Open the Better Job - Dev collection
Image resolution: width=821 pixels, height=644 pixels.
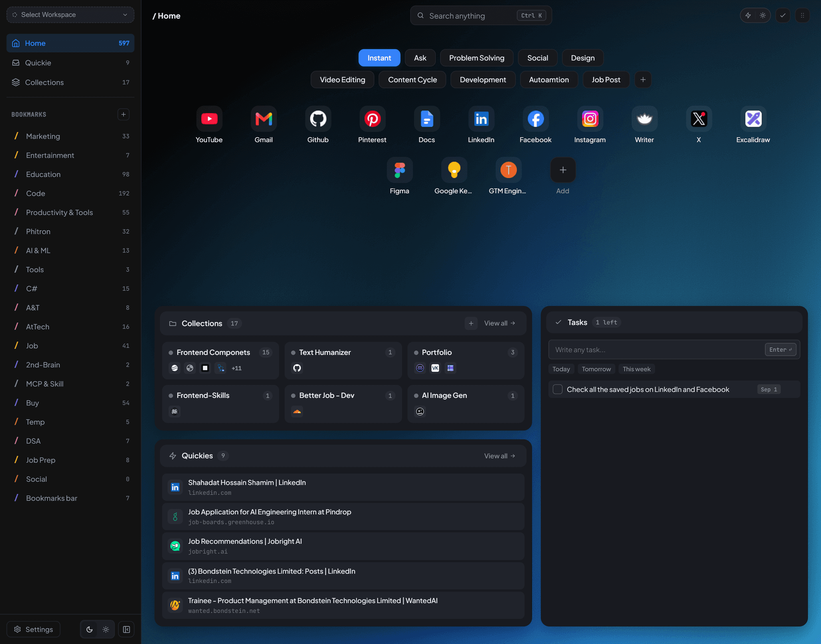[x=343, y=404]
